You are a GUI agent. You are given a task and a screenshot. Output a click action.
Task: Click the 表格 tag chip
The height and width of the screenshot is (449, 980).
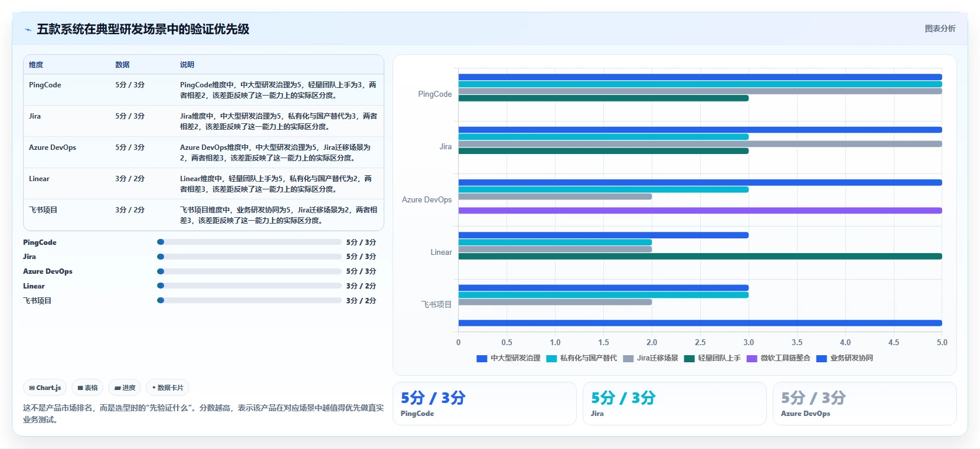point(87,388)
